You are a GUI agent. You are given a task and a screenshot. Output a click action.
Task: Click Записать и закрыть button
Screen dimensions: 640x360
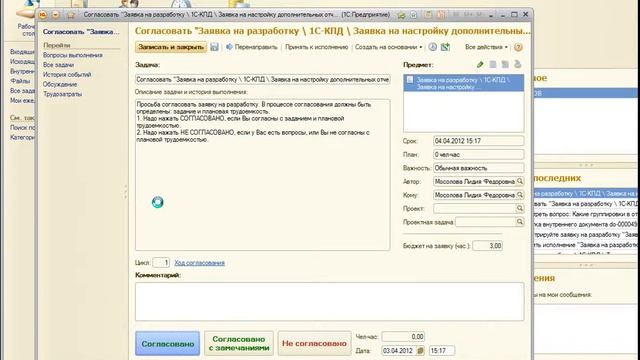pos(171,47)
